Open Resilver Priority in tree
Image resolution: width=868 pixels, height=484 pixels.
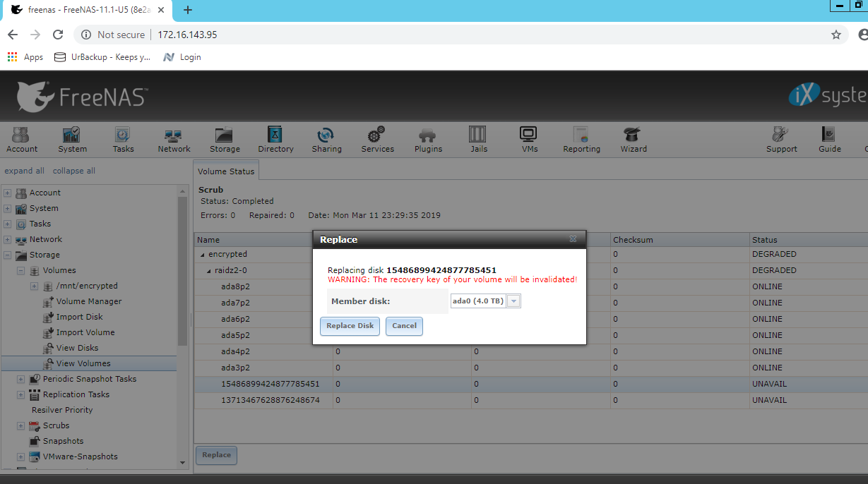(62, 410)
